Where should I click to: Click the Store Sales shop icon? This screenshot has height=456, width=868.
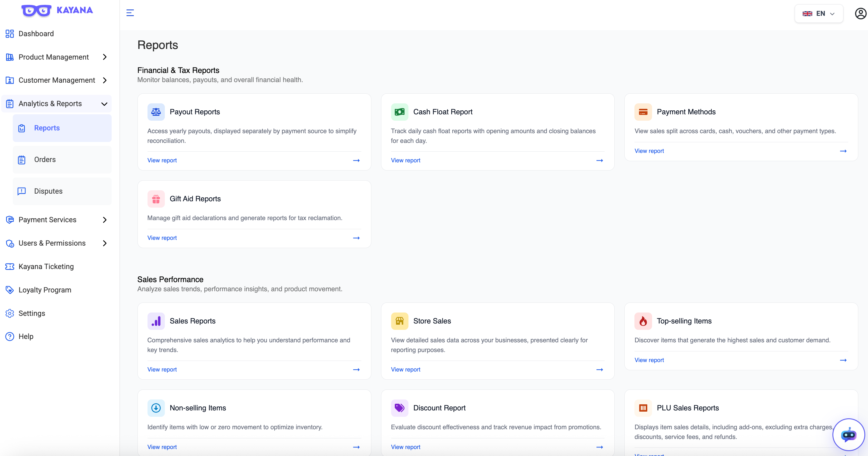click(x=400, y=321)
